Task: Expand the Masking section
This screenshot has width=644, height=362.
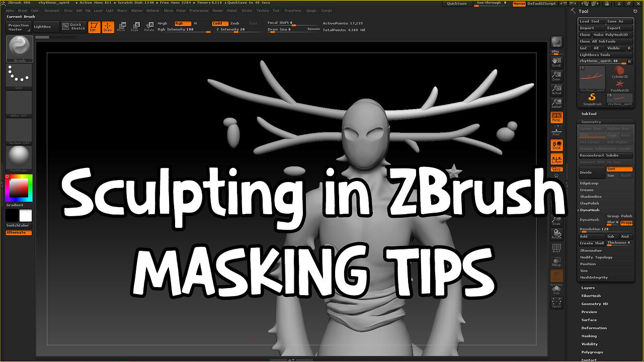Action: point(589,336)
